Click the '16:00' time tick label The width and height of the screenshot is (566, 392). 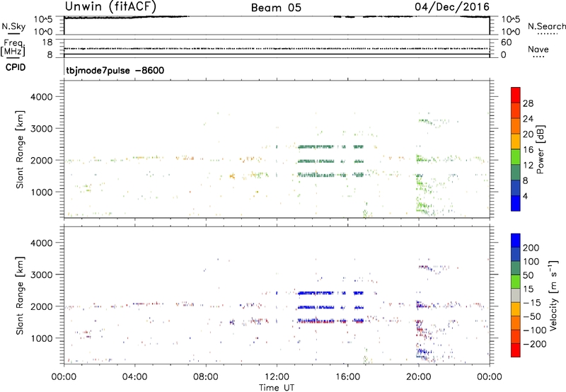click(347, 377)
